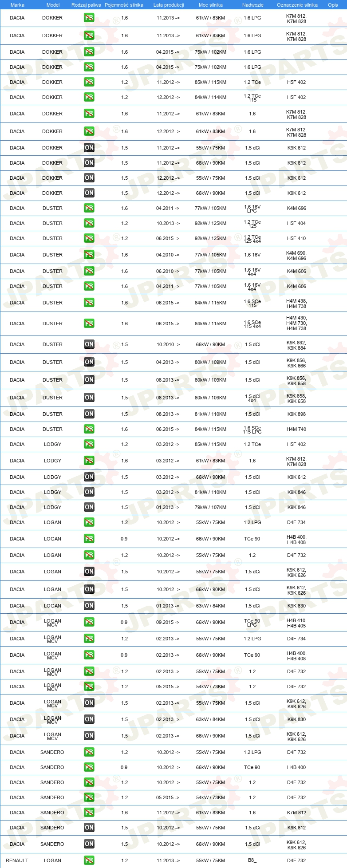Viewport: 347px width, 868px height.
Task: Click petrol icon in Logan MCV 09.2015 row
Action: tap(89, 622)
